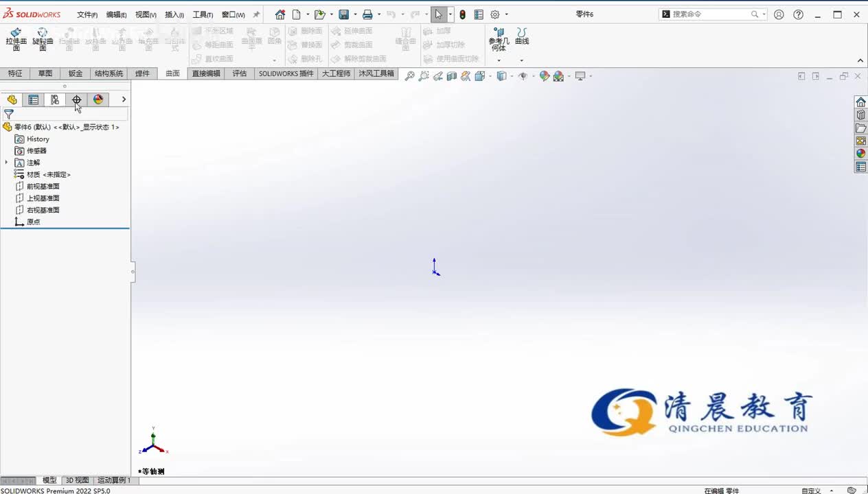Click the user login icon
Viewport: 868px width, 494px height.
coord(779,14)
